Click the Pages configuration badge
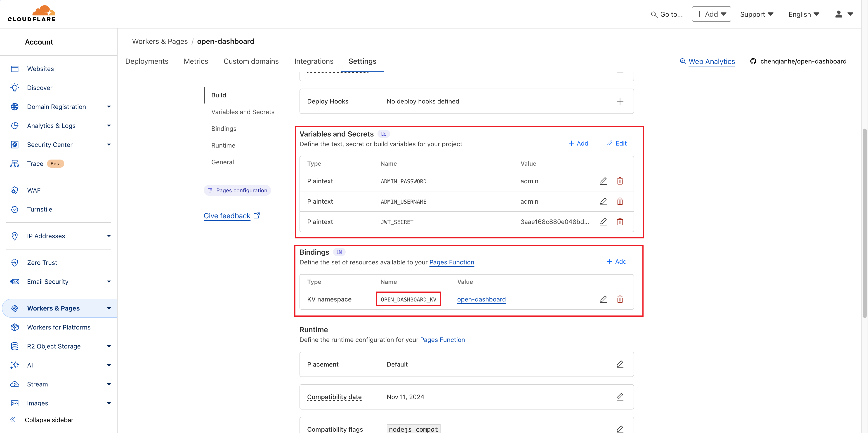Image resolution: width=868 pixels, height=433 pixels. pyautogui.click(x=237, y=190)
